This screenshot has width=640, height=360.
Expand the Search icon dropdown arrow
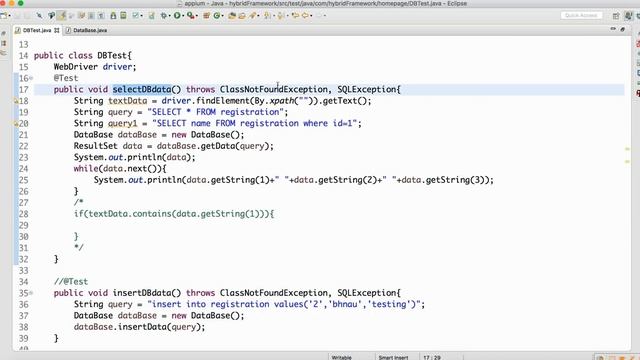(x=258, y=16)
